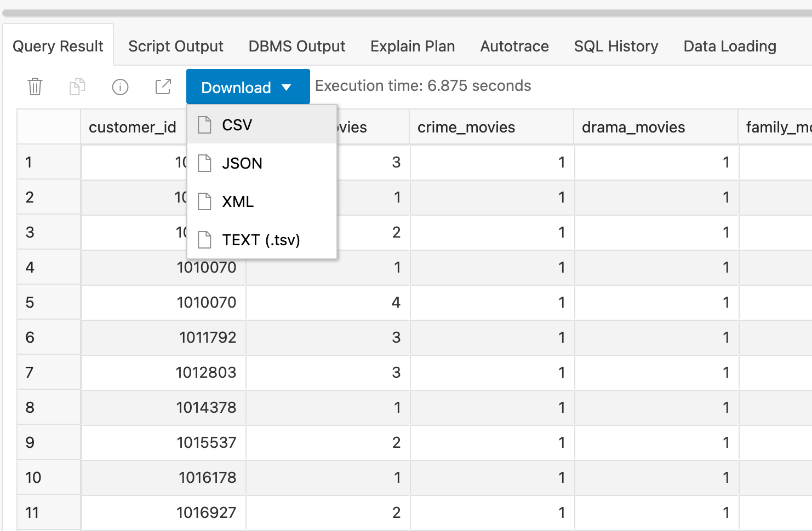Open the SQL History tab
Viewport: 812px width, 531px height.
(616, 46)
